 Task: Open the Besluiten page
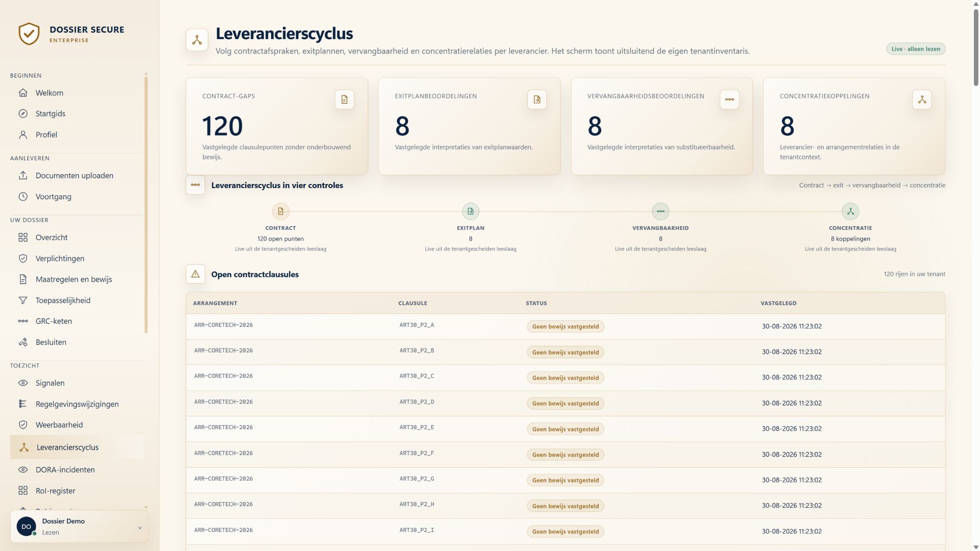(x=77, y=342)
